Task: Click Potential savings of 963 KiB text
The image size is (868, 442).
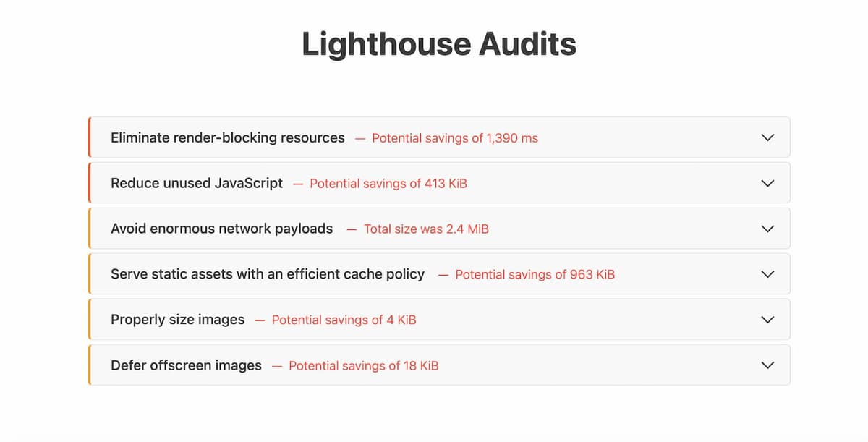Action: coord(535,275)
